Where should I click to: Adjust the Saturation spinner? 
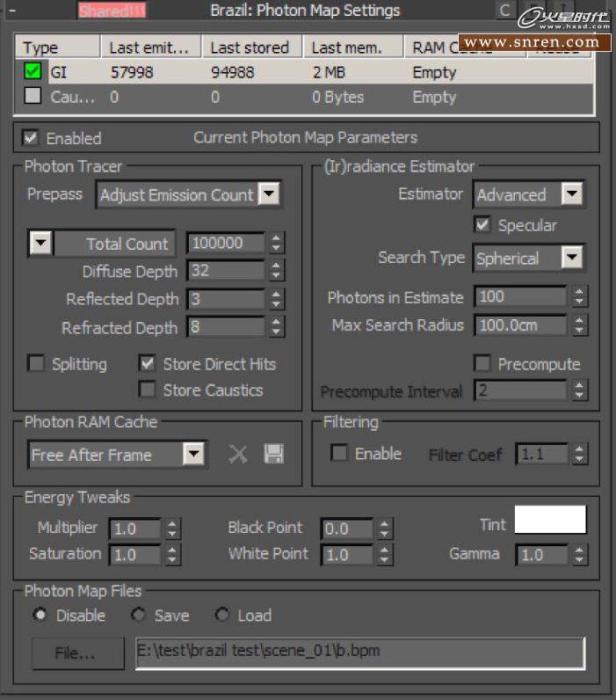(x=171, y=555)
